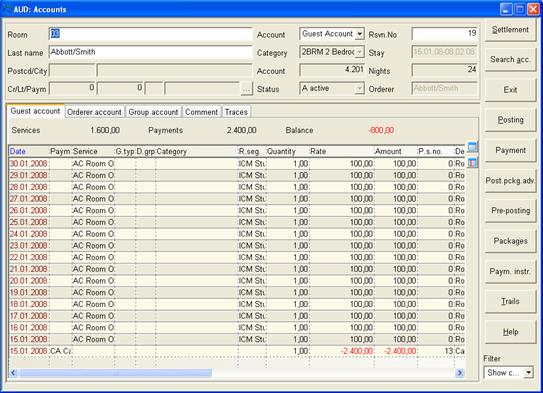Screen dimensions: 543x393
Task: Click the Services total 1.600,00
Action: click(105, 131)
